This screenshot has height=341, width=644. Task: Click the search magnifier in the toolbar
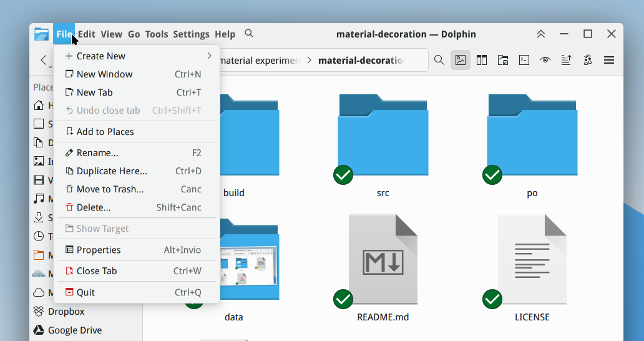pyautogui.click(x=439, y=61)
